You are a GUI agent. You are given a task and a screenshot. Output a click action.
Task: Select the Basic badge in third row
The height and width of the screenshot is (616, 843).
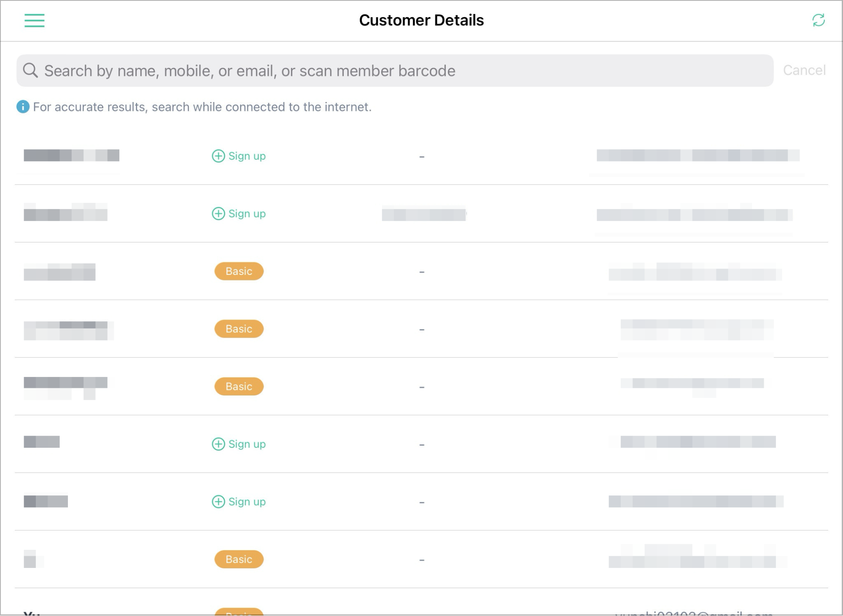239,271
